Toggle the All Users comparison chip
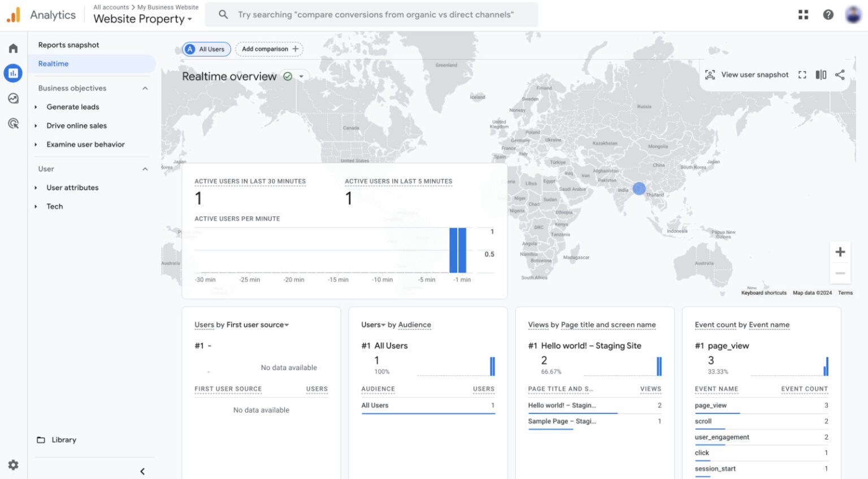The height and width of the screenshot is (479, 868). pyautogui.click(x=206, y=49)
